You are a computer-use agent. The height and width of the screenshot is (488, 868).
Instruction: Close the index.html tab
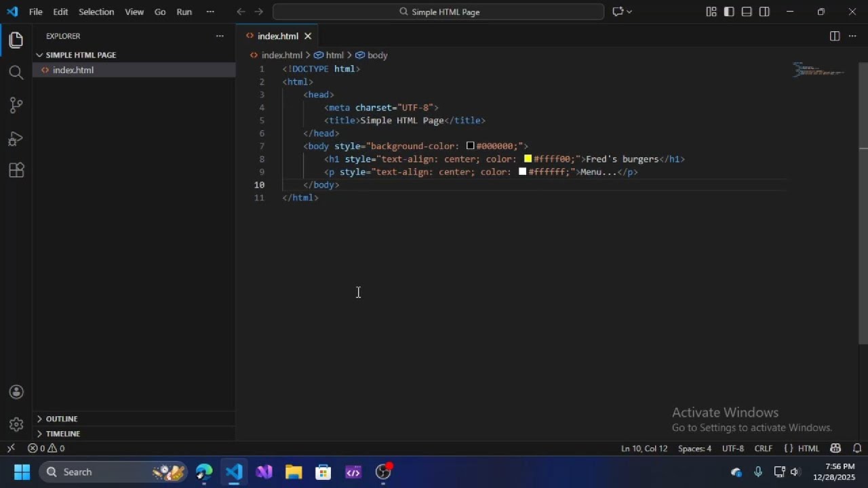308,36
